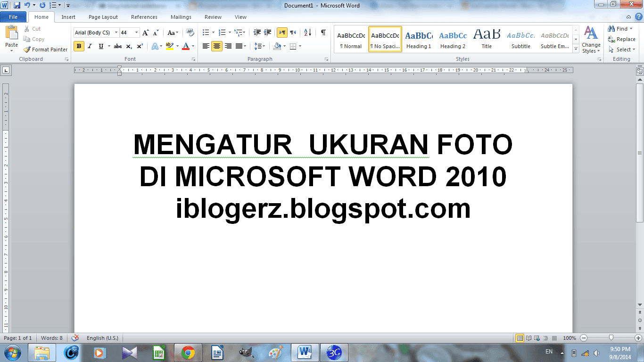Screen dimensions: 644x362
Task: Apply the Heading 1 style
Action: click(419, 39)
